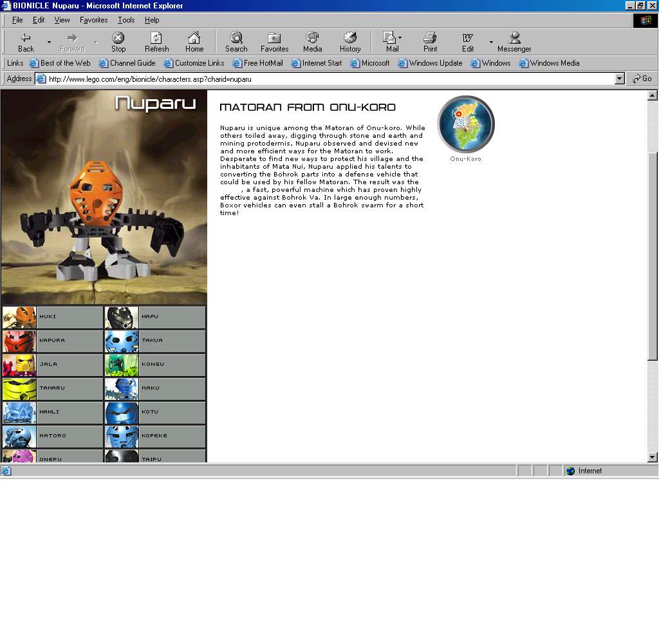Refresh the current page
659x644 pixels.
[156, 42]
